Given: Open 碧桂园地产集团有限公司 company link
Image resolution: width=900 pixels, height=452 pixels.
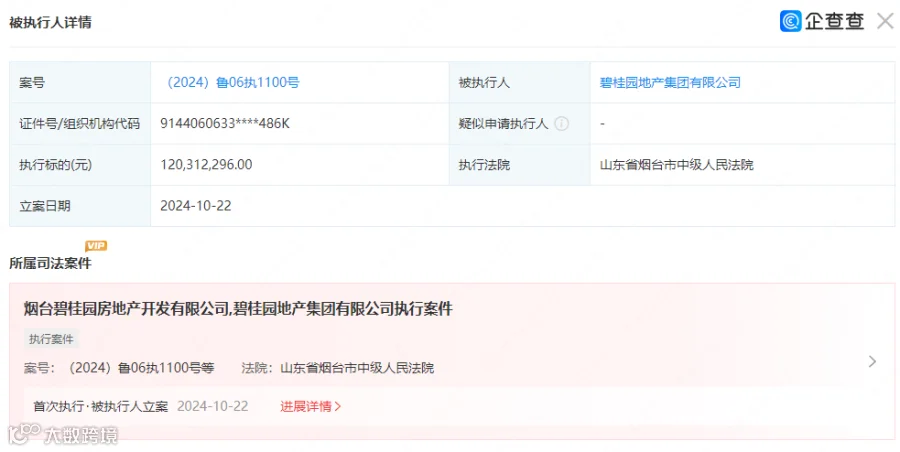Looking at the screenshot, I should pos(670,83).
